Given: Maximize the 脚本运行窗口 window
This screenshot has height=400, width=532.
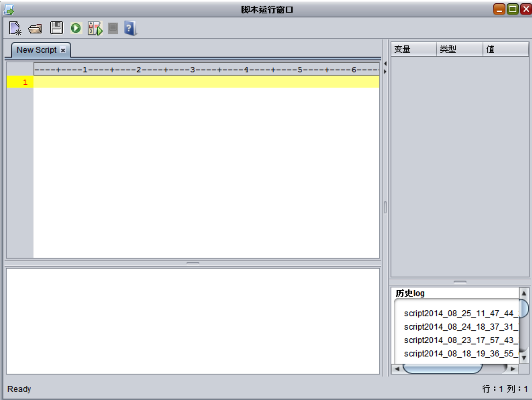Looking at the screenshot, I should tap(512, 9).
